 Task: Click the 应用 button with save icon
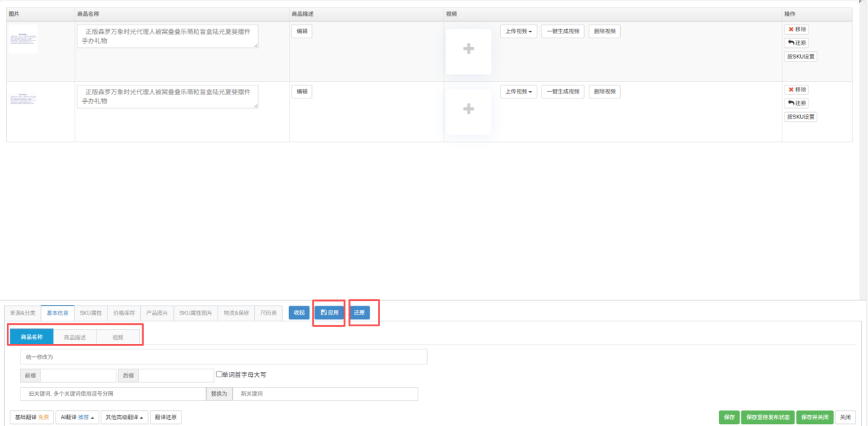pos(329,312)
